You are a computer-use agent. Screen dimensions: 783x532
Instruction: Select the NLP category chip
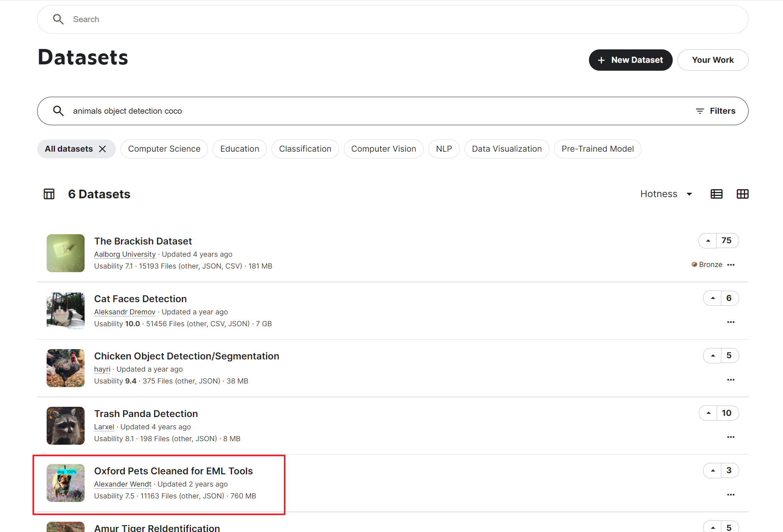click(x=443, y=149)
